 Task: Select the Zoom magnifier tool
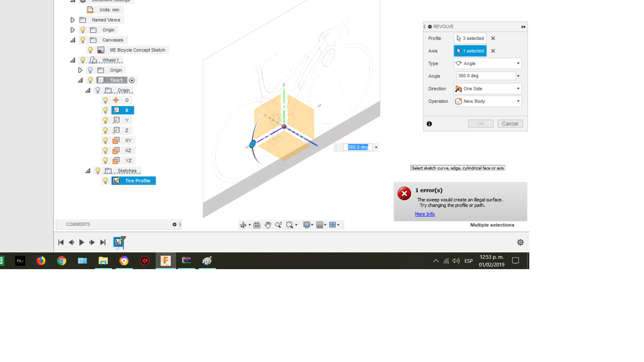pos(278,225)
